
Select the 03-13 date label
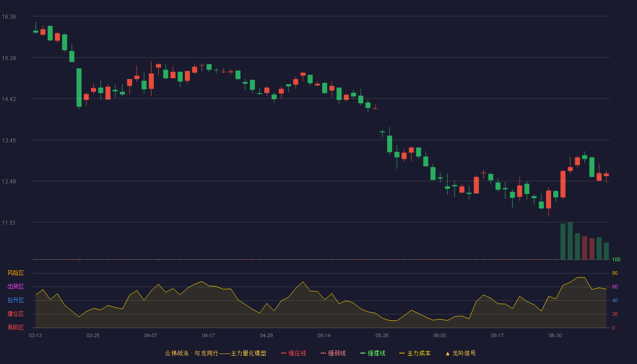[35, 335]
